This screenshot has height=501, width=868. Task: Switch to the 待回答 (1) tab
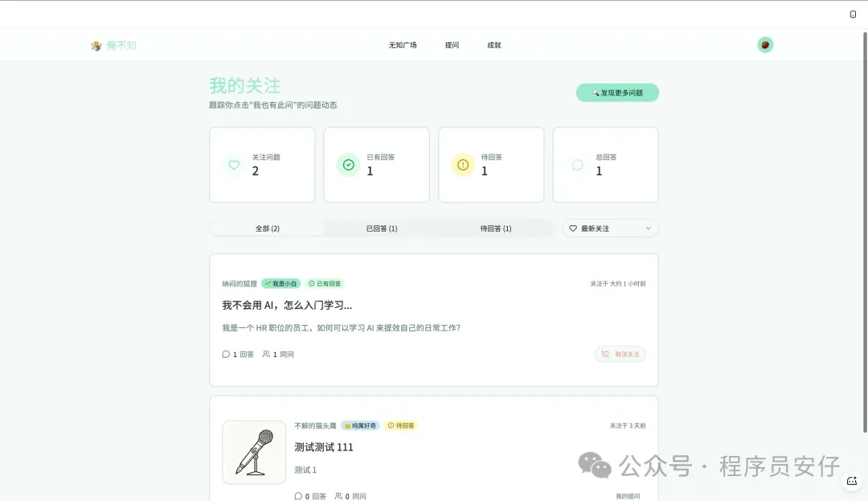[x=496, y=228]
